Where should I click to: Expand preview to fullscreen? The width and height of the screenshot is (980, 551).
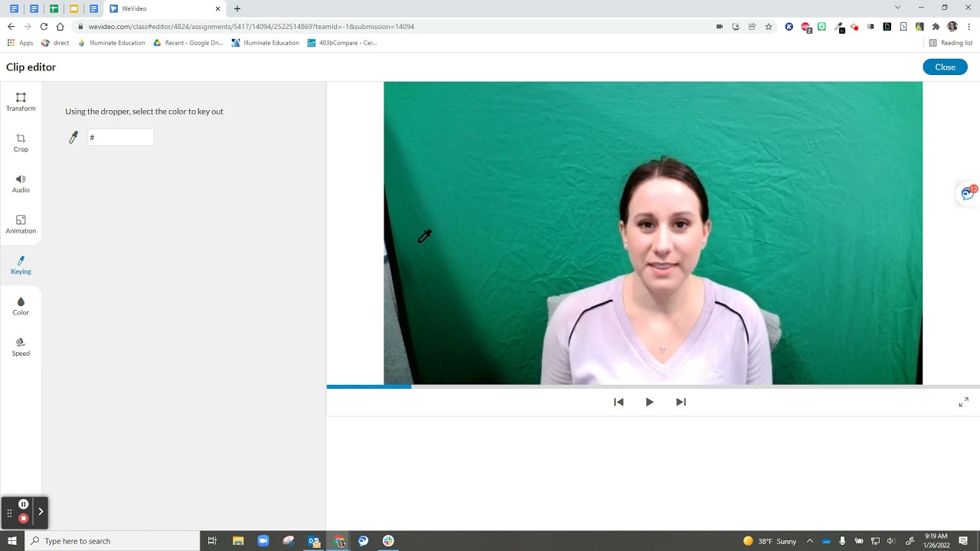click(963, 402)
